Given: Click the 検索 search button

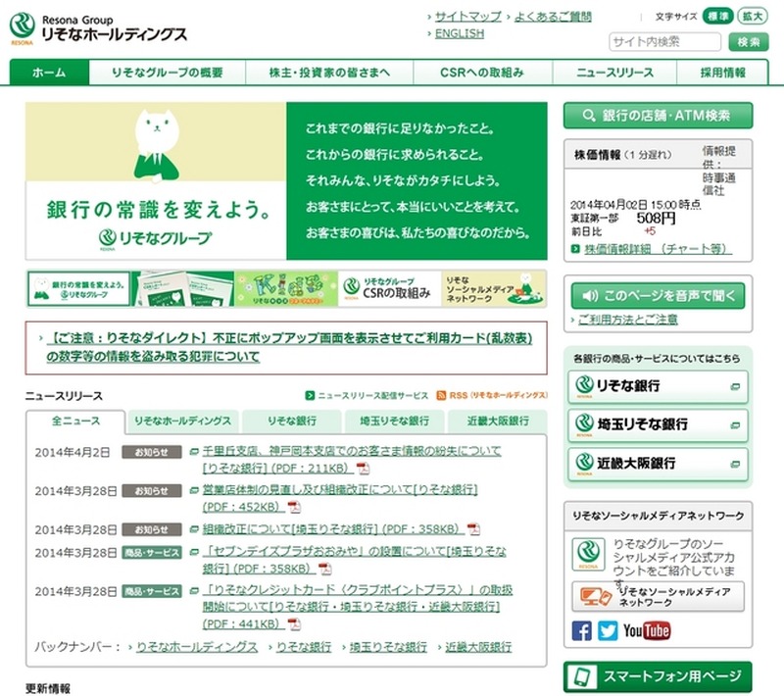Looking at the screenshot, I should [x=749, y=41].
